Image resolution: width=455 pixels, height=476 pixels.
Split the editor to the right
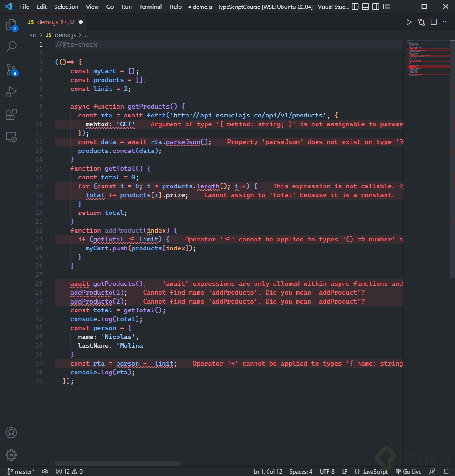pos(434,22)
